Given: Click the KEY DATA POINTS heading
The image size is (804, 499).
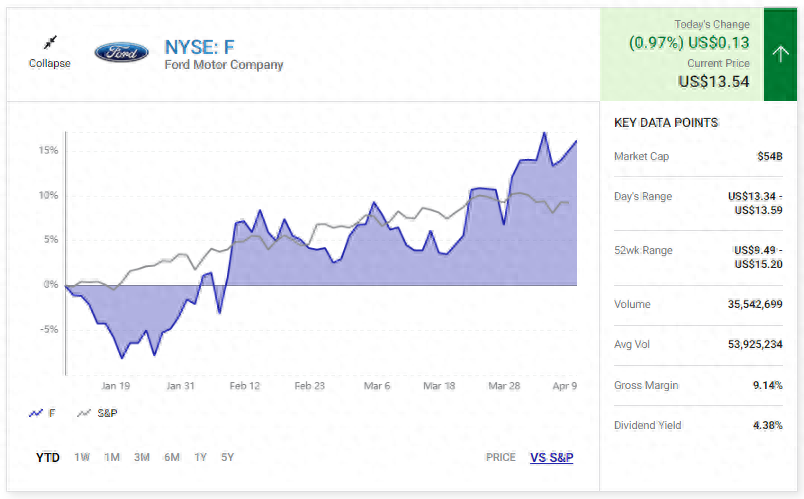Looking at the screenshot, I should (666, 123).
